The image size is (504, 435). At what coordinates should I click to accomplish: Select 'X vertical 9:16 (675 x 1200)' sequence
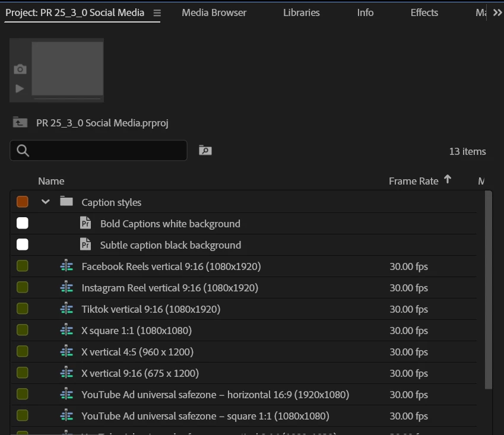click(140, 373)
